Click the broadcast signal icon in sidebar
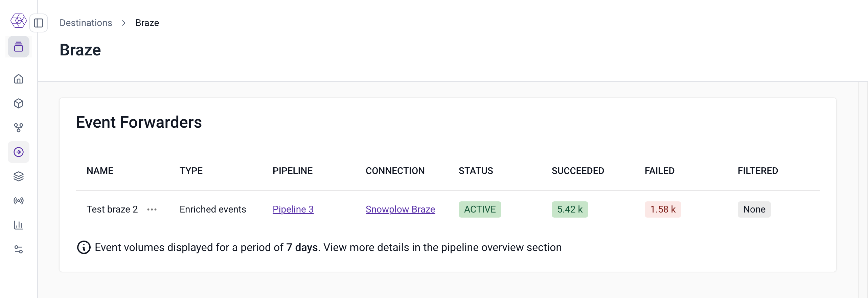Viewport: 868px width, 298px height. tap(18, 200)
